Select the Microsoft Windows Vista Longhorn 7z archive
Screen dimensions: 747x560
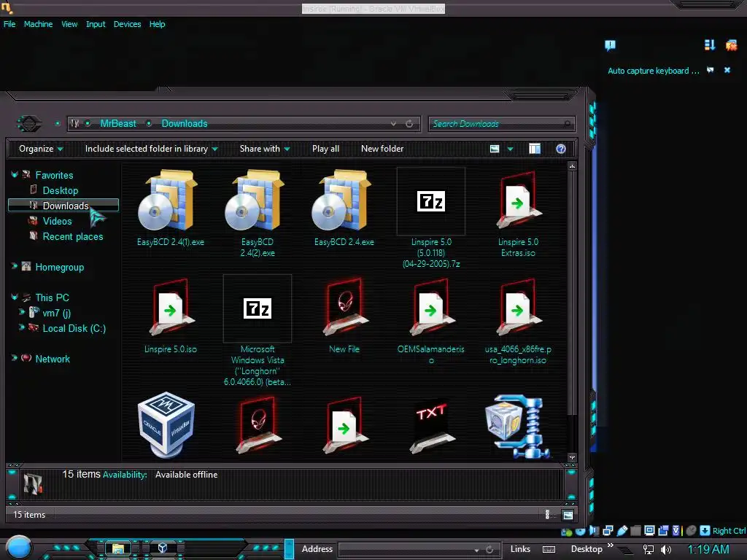[258, 308]
